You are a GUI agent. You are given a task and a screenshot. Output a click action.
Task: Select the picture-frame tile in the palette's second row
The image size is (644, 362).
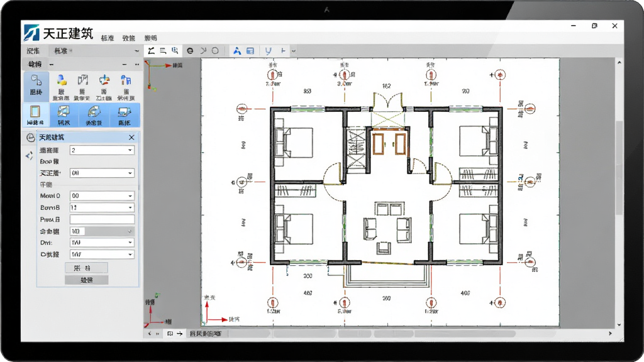coord(35,114)
